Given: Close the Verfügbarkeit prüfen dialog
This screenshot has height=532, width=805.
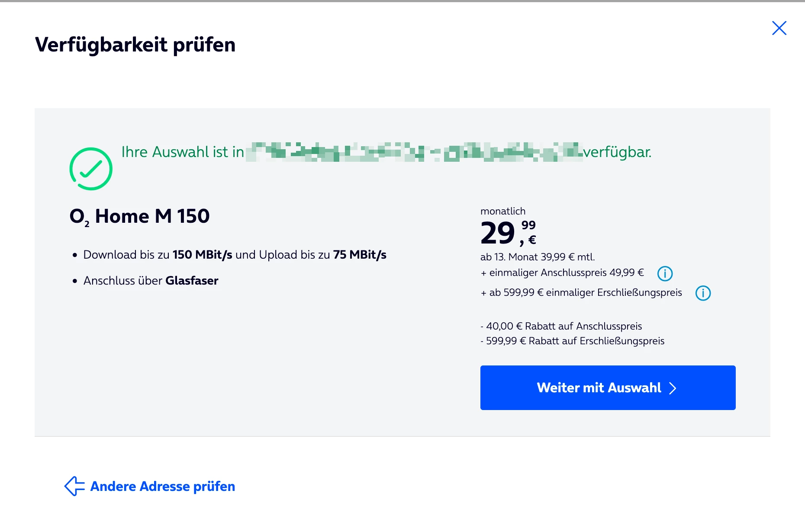Looking at the screenshot, I should [779, 28].
